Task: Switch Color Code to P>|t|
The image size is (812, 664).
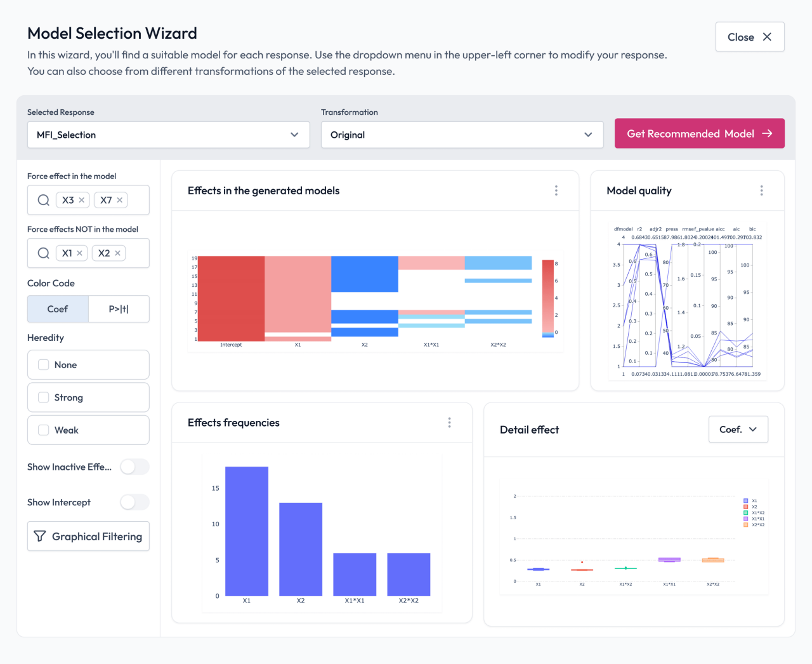Action: [119, 309]
